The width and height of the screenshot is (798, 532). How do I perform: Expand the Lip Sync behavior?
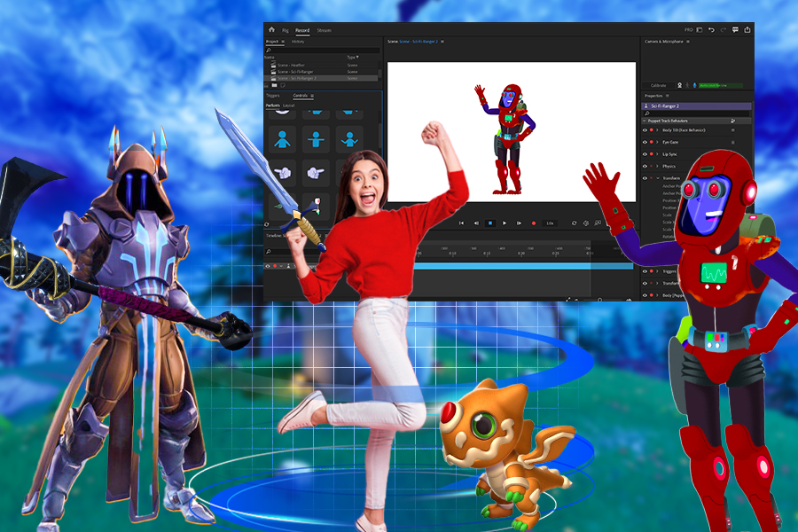tap(657, 154)
